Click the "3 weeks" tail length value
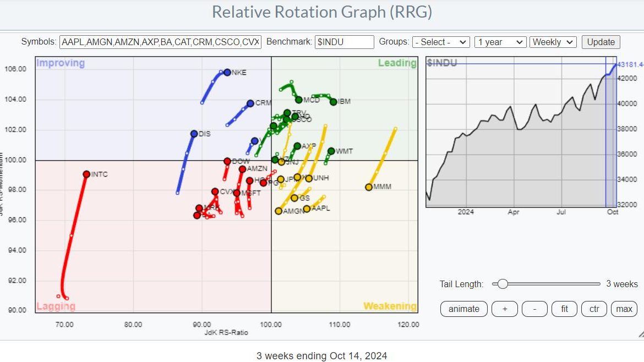Viewport: 644px width, 362px height. click(x=622, y=284)
